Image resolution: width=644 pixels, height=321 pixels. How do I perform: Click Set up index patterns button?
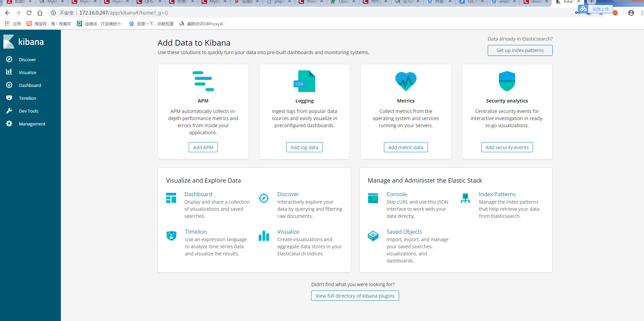[x=520, y=50]
